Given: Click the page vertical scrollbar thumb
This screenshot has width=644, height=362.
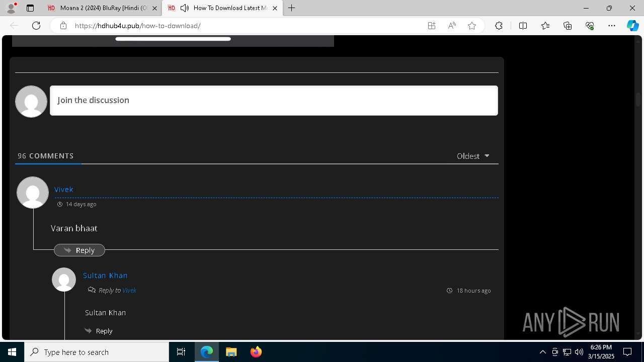Looking at the screenshot, I should [x=638, y=99].
